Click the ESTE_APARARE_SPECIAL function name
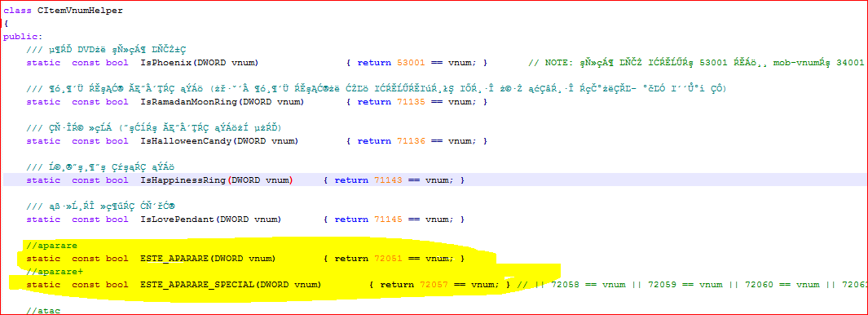868x315 pixels. click(197, 285)
